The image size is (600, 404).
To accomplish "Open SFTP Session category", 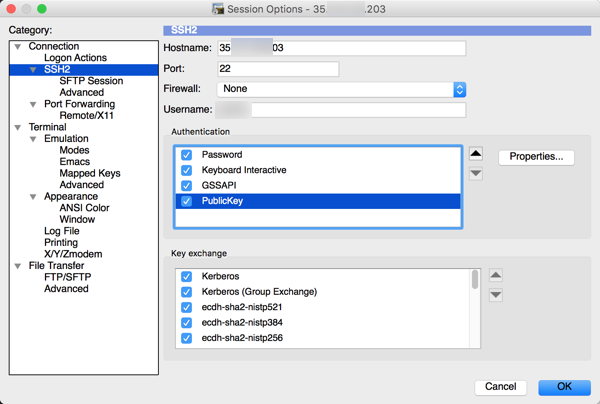I will [x=91, y=81].
